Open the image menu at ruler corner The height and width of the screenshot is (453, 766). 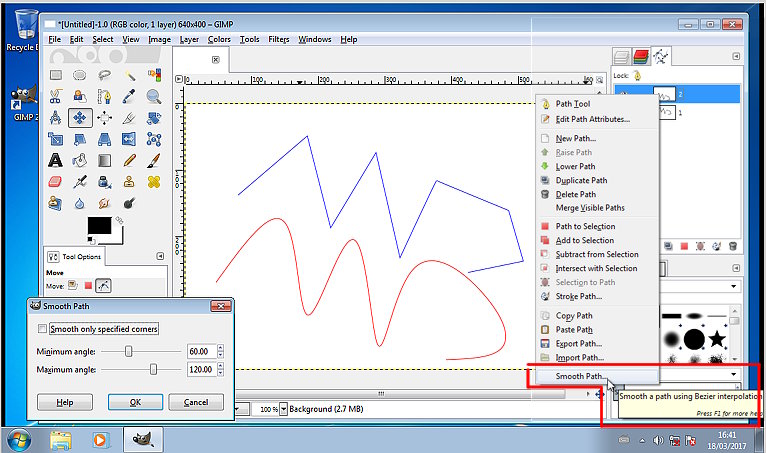[179, 79]
